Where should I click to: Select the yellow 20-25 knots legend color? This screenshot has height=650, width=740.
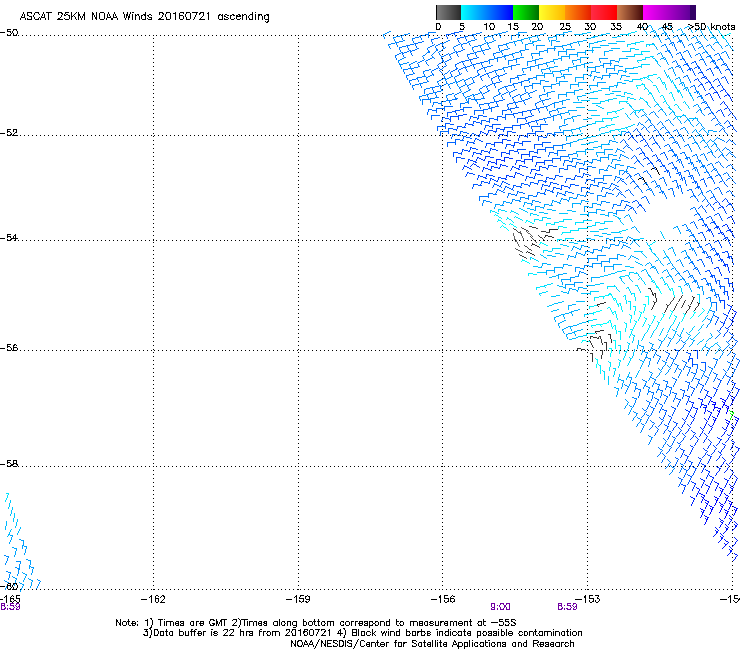[x=552, y=12]
